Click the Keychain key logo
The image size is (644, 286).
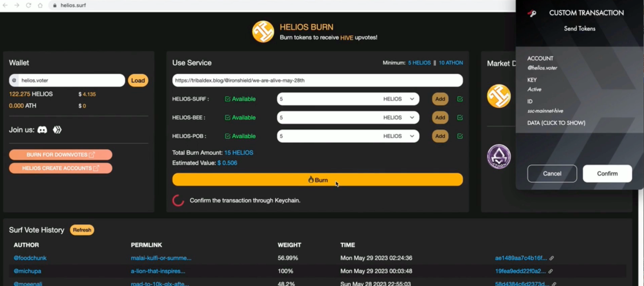pos(532,13)
